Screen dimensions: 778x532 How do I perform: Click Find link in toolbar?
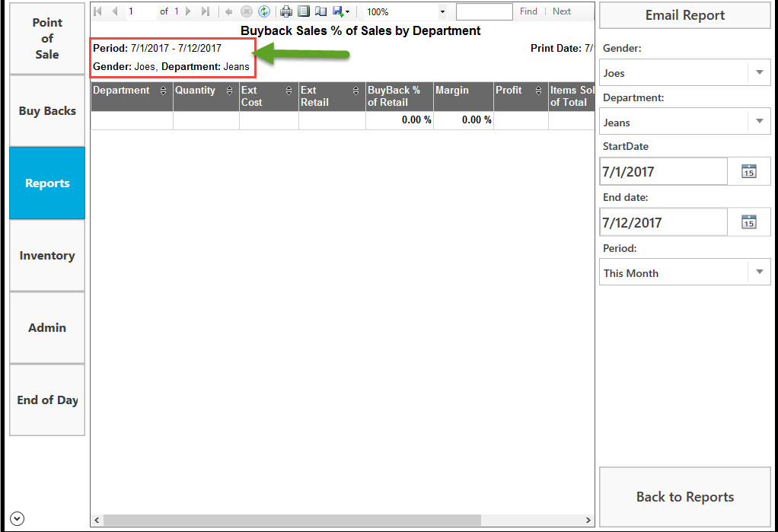coord(528,11)
